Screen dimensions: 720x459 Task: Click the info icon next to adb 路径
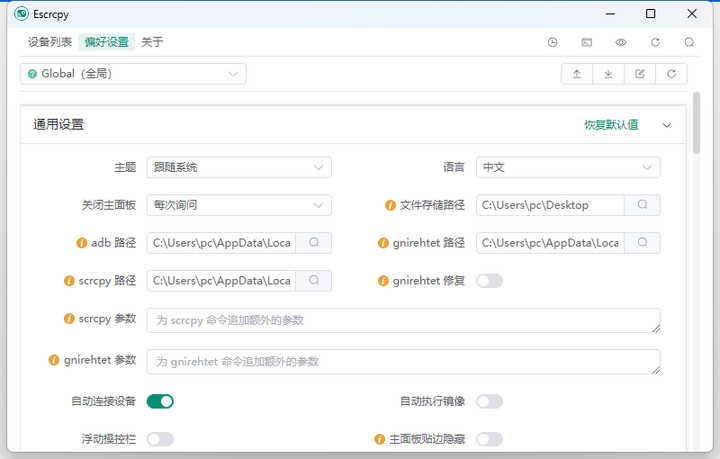pyautogui.click(x=82, y=243)
